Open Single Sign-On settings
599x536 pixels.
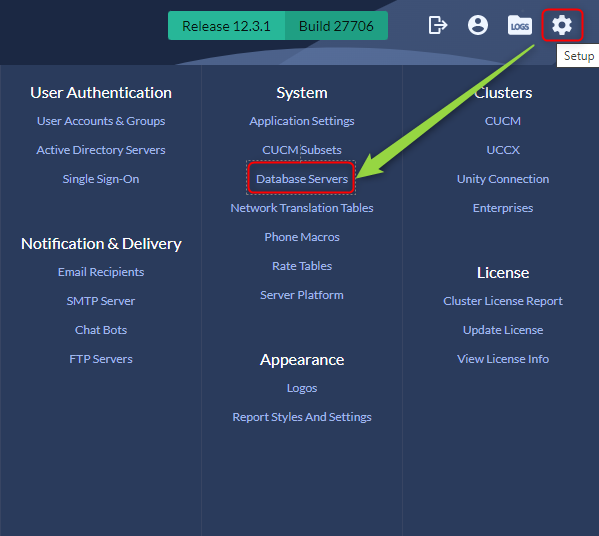101,179
